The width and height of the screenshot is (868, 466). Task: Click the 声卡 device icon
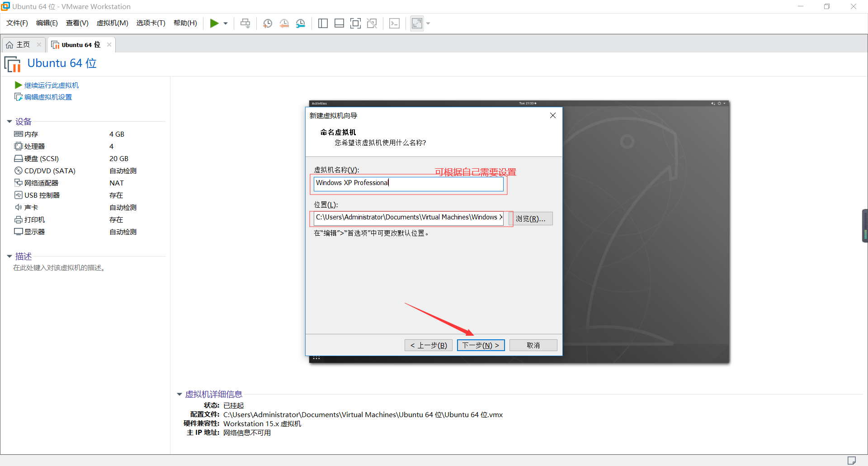tap(19, 207)
